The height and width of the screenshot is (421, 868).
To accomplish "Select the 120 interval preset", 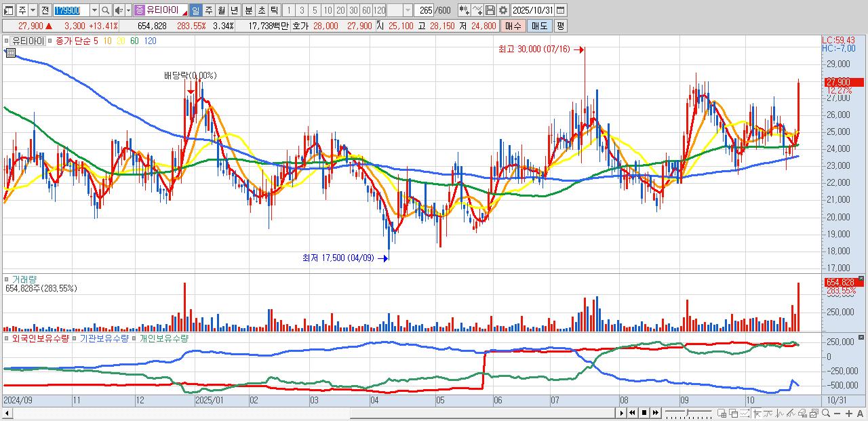I will pyautogui.click(x=379, y=10).
